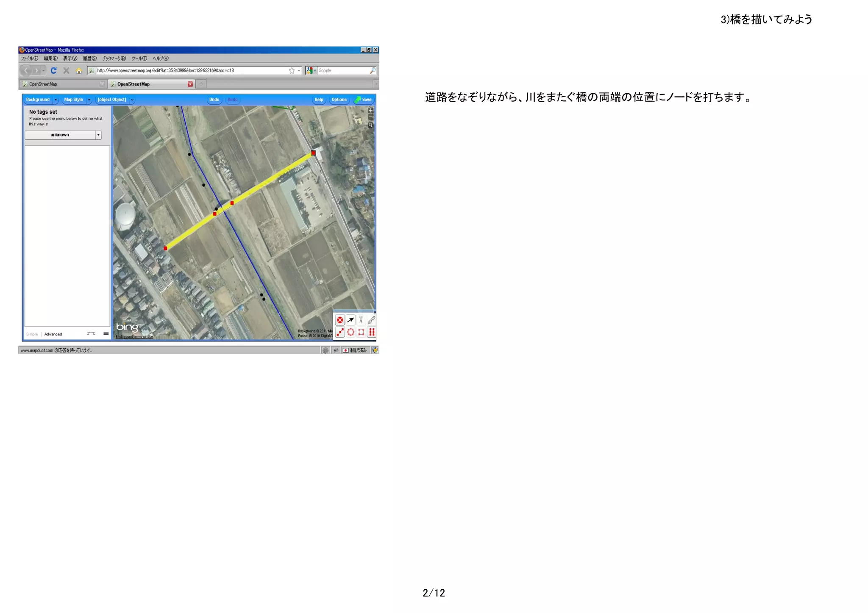Switch to Simple tag view
Screen dimensions: 868x613
(x=32, y=334)
